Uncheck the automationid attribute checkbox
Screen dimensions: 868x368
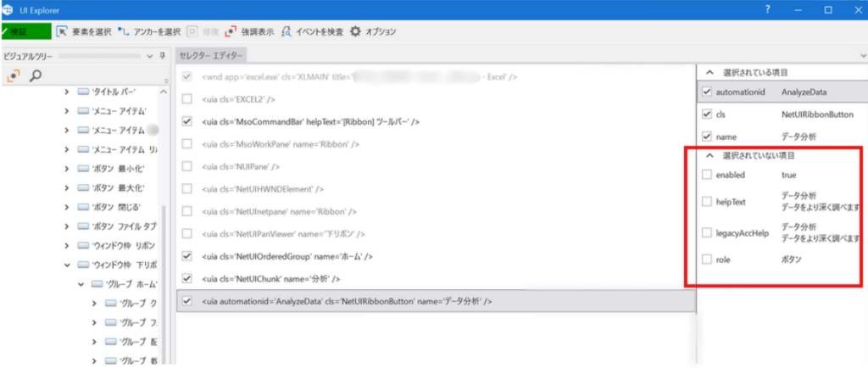[x=706, y=92]
